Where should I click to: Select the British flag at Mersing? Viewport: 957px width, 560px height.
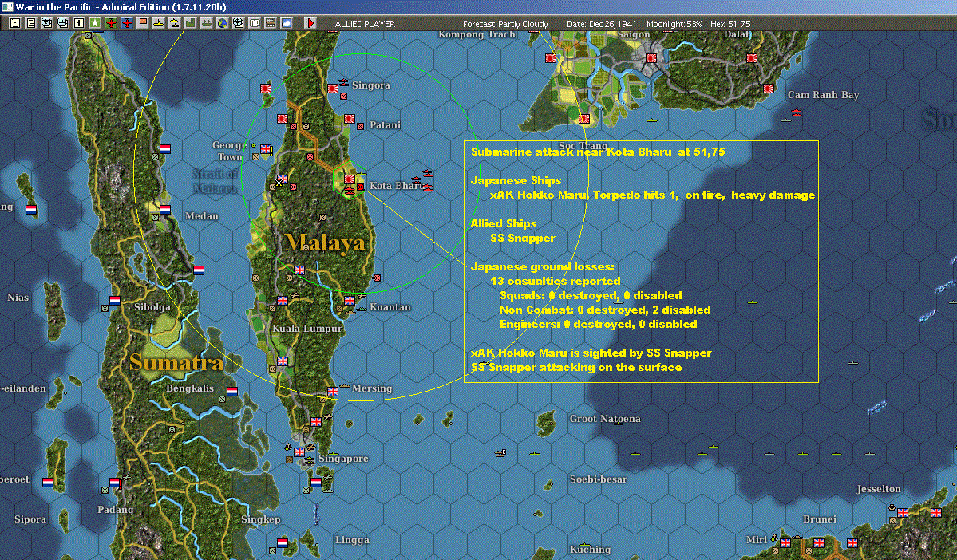tap(333, 392)
